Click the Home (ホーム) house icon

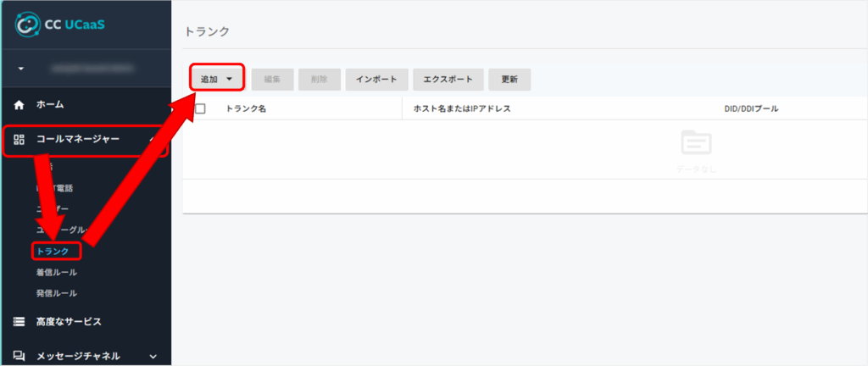point(19,105)
